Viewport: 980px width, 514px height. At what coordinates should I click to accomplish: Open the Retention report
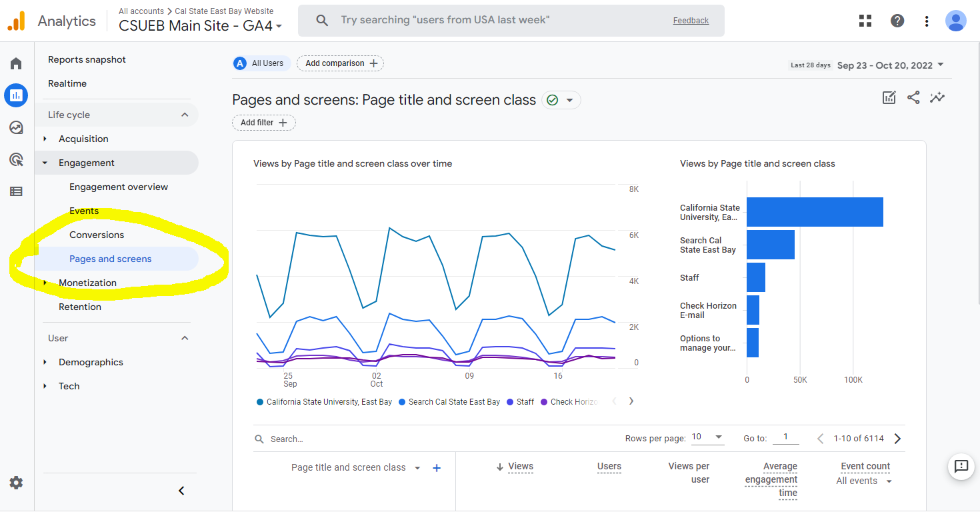click(x=80, y=307)
